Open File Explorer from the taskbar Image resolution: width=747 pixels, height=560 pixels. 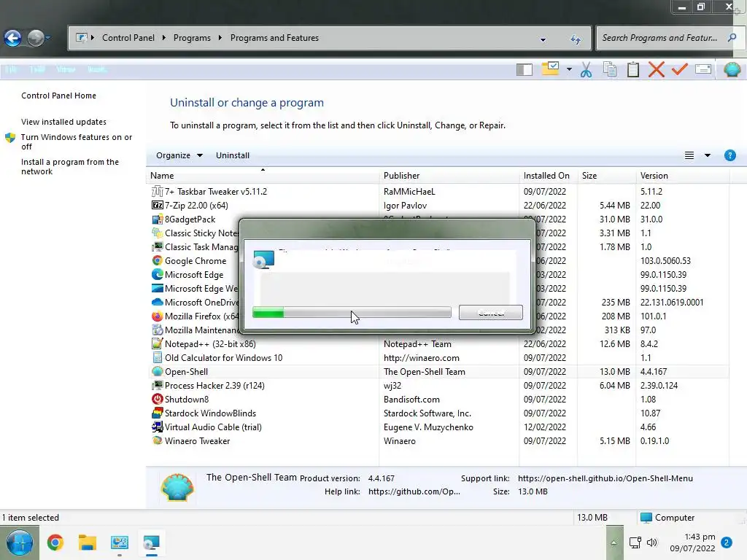pos(88,542)
